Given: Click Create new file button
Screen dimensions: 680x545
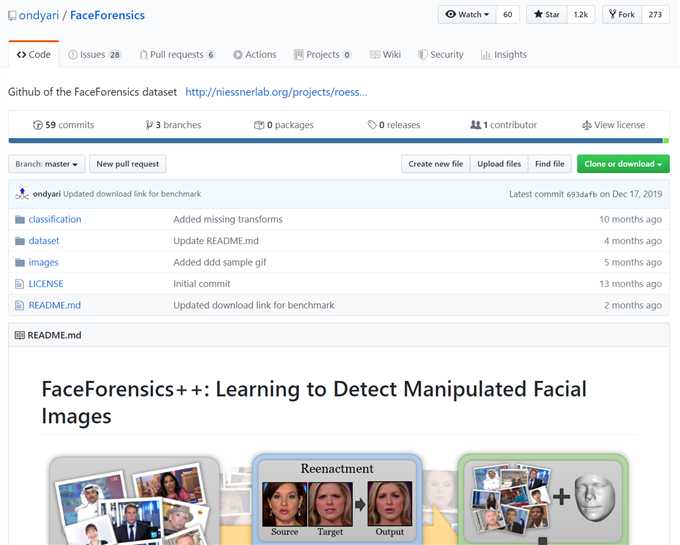Looking at the screenshot, I should 435,164.
